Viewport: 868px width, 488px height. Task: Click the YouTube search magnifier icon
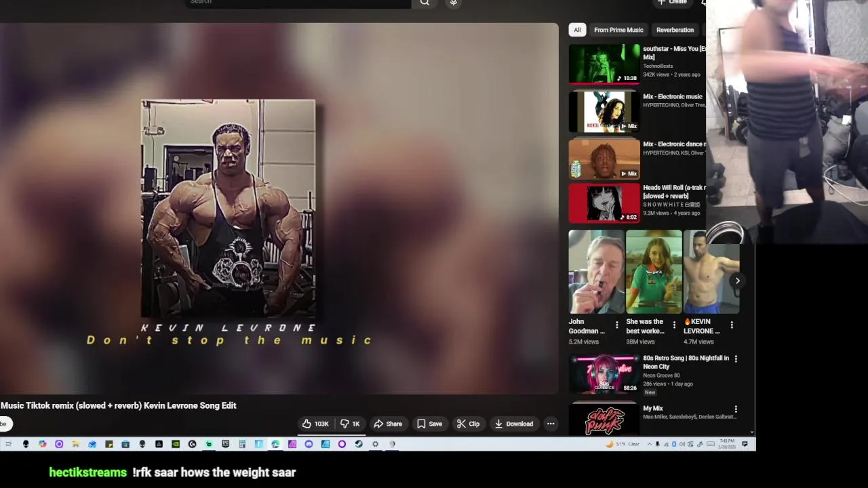click(x=425, y=2)
